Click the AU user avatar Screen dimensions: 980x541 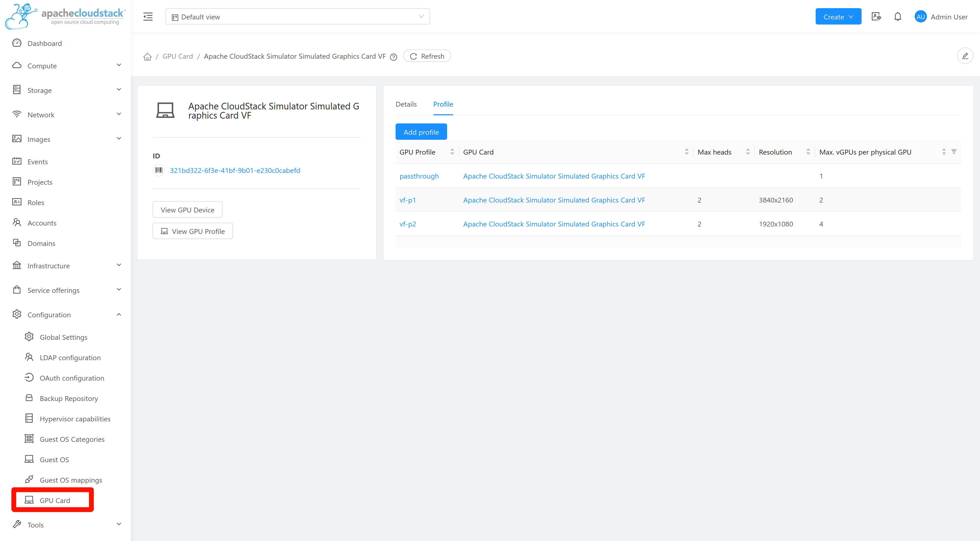click(x=921, y=17)
